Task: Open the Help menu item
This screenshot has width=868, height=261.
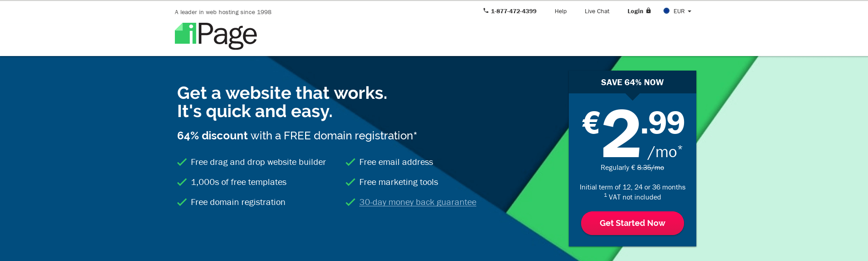Action: tap(561, 11)
